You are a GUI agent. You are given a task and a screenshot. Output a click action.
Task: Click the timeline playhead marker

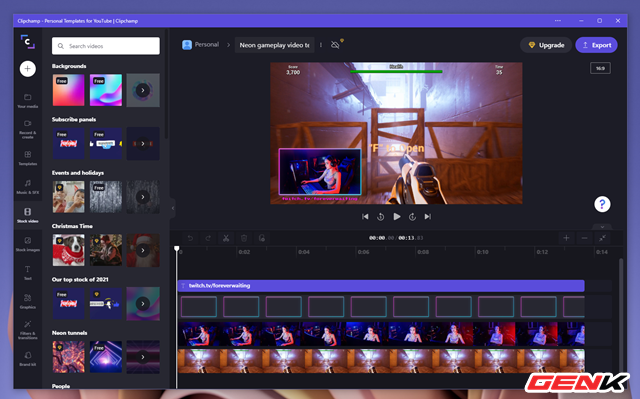(177, 248)
